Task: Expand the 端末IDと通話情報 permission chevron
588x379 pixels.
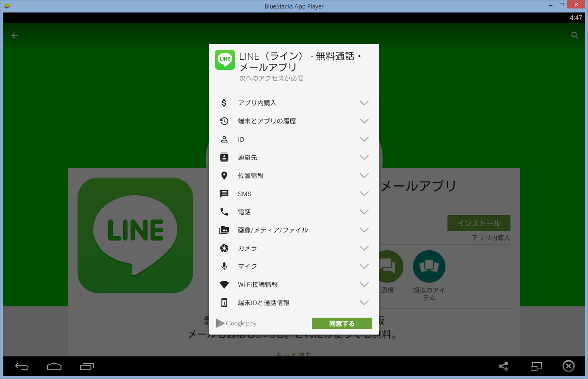Action: 364,303
